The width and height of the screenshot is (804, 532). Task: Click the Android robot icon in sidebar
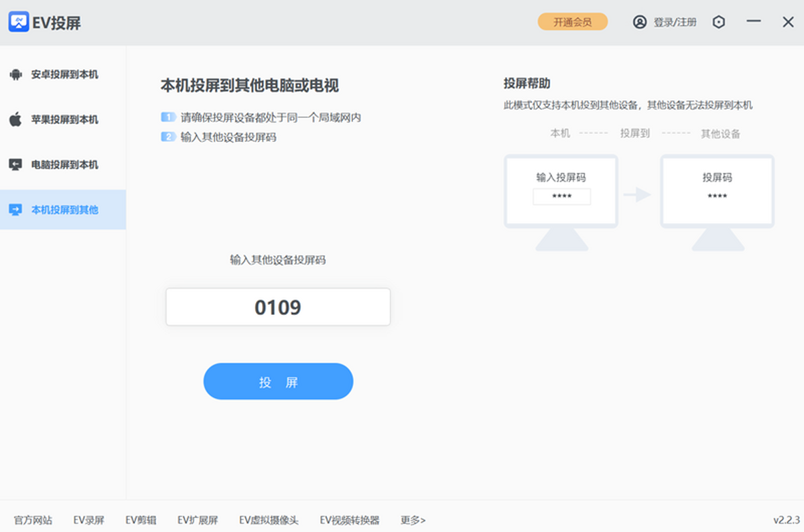coord(15,74)
